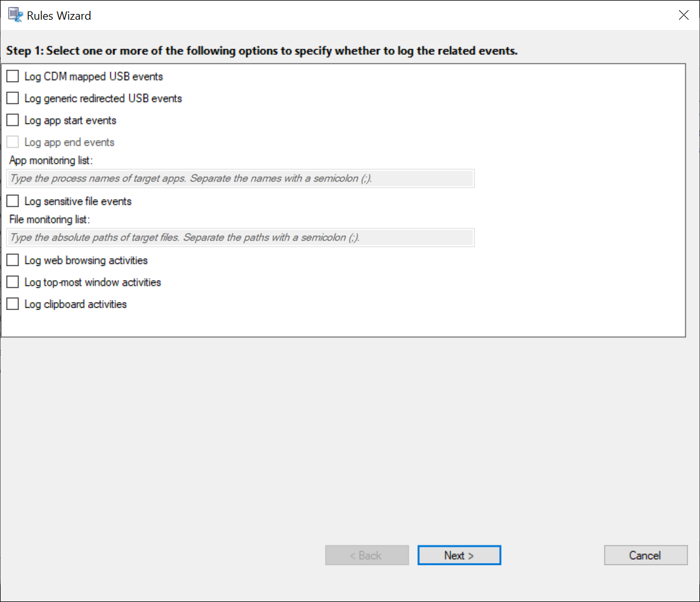This screenshot has height=602, width=700.
Task: Check Log top-most window activities
Action: pyautogui.click(x=13, y=282)
